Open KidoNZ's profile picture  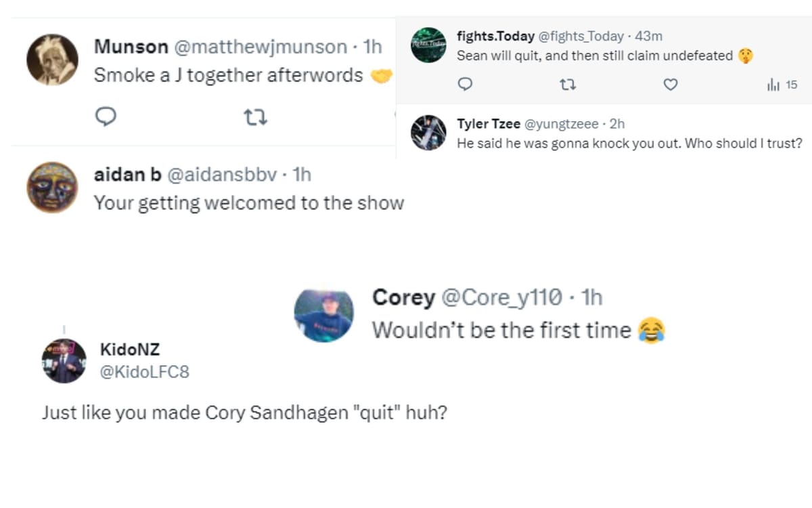coord(63,360)
